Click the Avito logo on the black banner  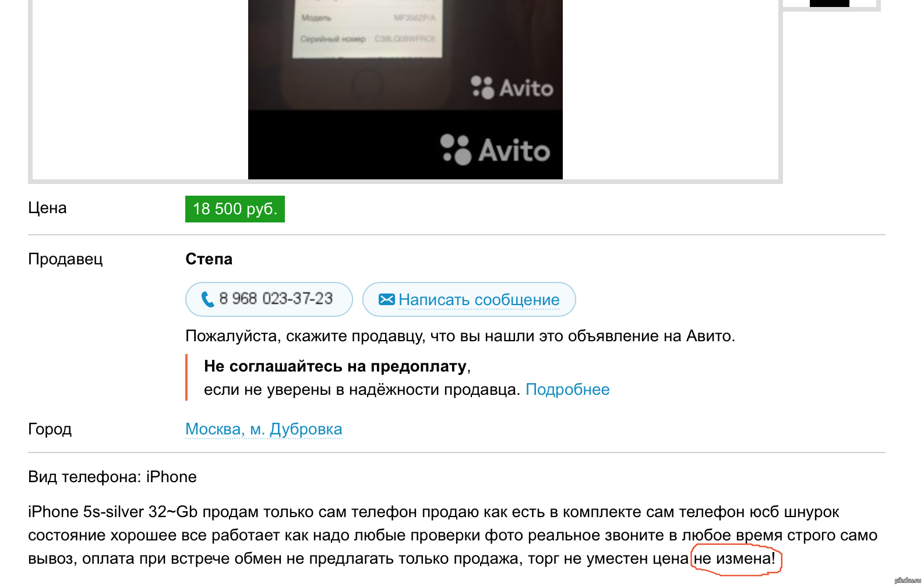pos(495,150)
